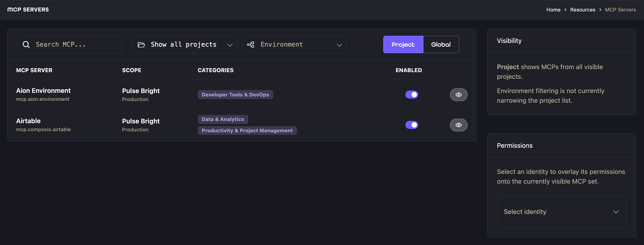Image resolution: width=644 pixels, height=245 pixels.
Task: Click the MCP SERVERS page title
Action: pyautogui.click(x=28, y=9)
